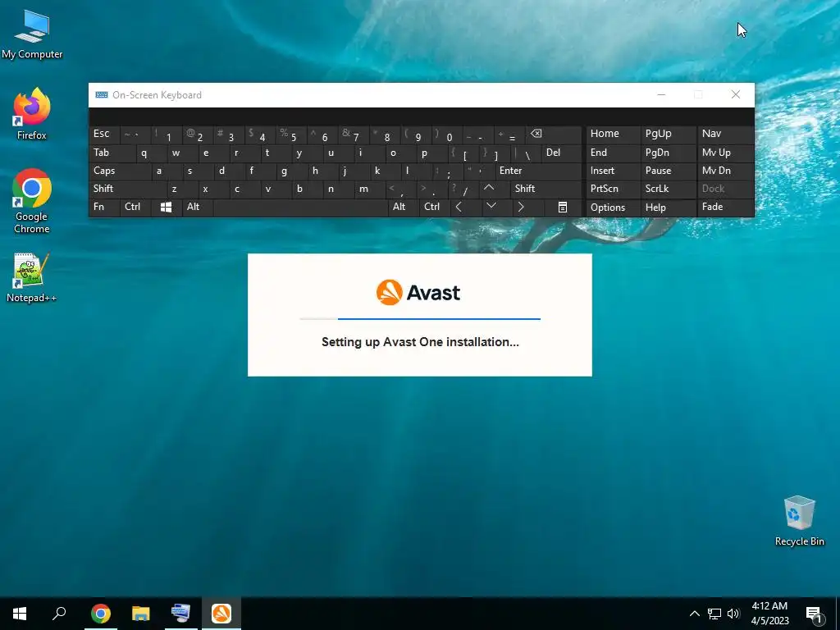Click the Mv Dn key
This screenshot has height=630, width=840.
point(725,171)
